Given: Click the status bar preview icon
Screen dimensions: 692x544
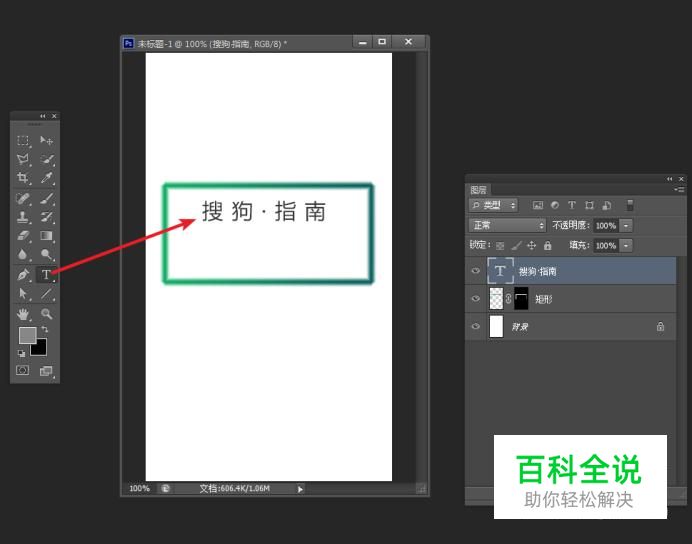Looking at the screenshot, I should pos(165,488).
